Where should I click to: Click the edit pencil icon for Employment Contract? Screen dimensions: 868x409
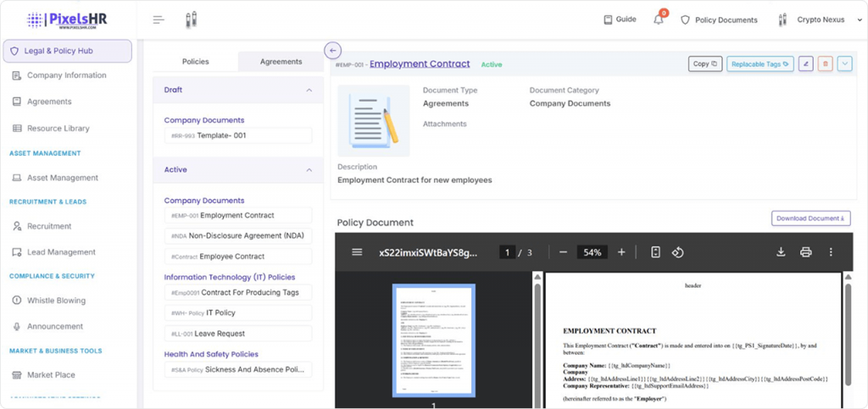805,64
